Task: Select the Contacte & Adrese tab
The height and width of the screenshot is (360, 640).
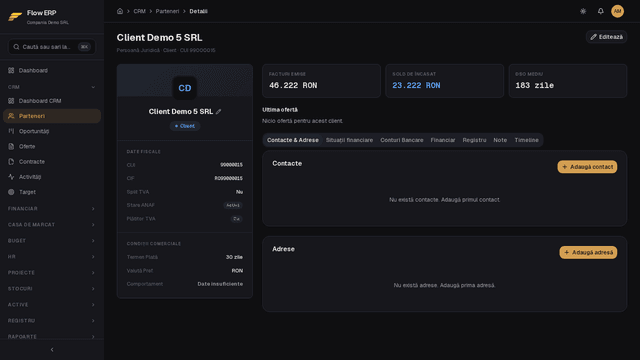Action: point(293,140)
